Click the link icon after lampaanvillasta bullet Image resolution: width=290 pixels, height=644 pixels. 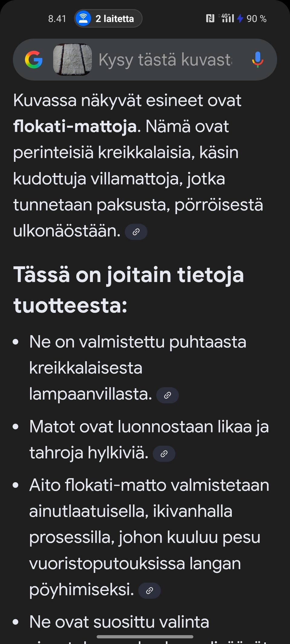[x=167, y=395]
